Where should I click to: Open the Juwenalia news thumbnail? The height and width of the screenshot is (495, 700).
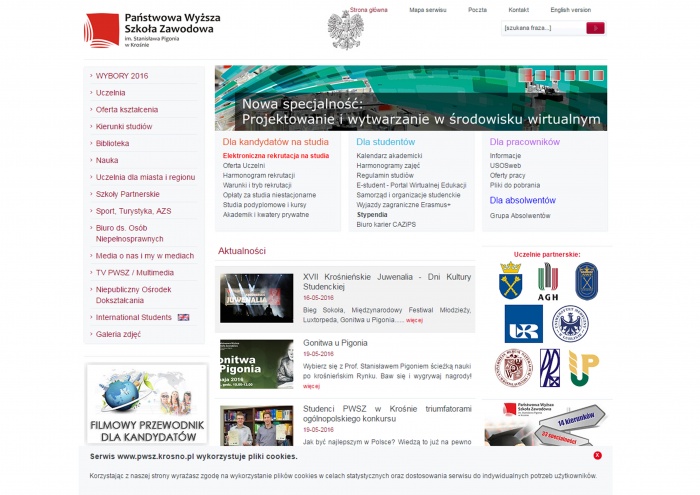tap(257, 298)
